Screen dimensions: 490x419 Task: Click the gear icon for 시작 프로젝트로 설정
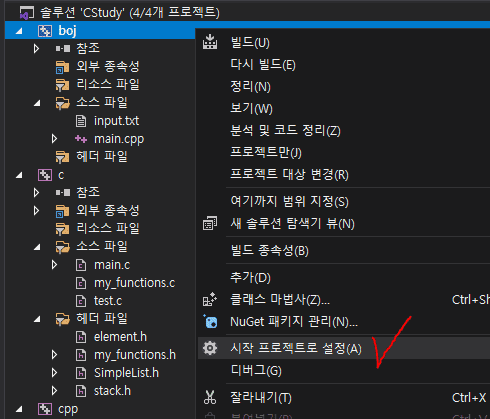click(x=210, y=348)
